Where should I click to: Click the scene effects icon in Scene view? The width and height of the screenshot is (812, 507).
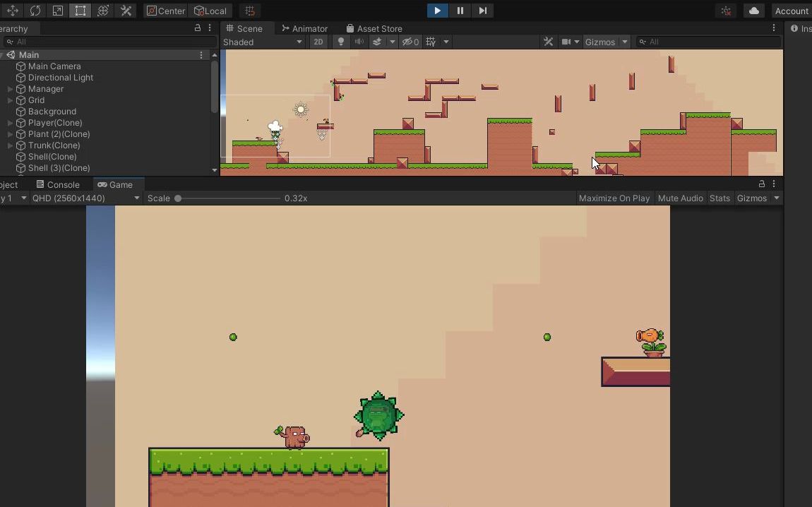378,42
